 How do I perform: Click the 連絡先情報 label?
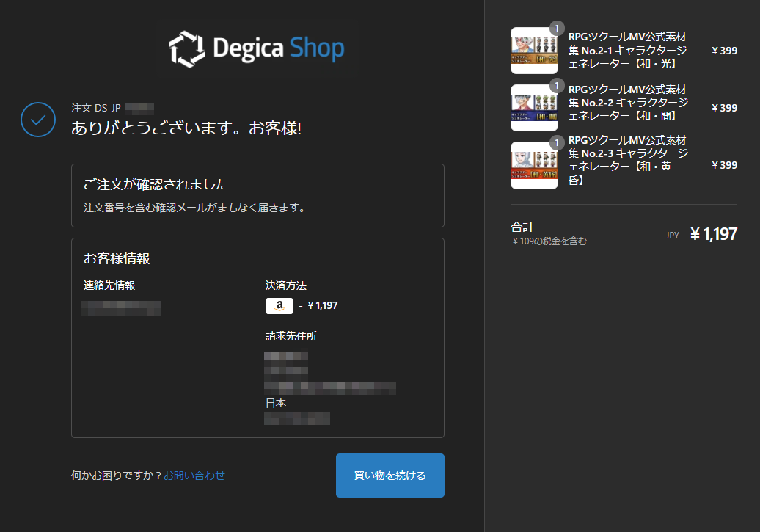109,285
